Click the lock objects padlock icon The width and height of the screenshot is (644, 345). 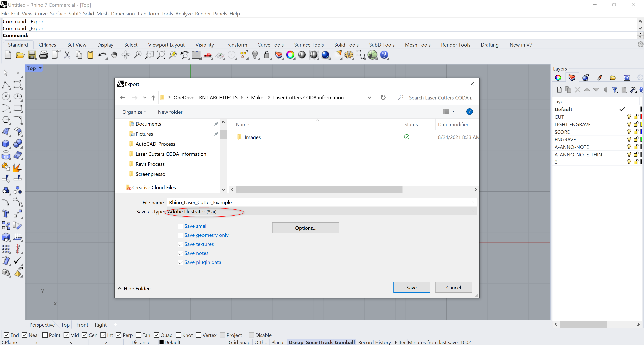tap(267, 55)
